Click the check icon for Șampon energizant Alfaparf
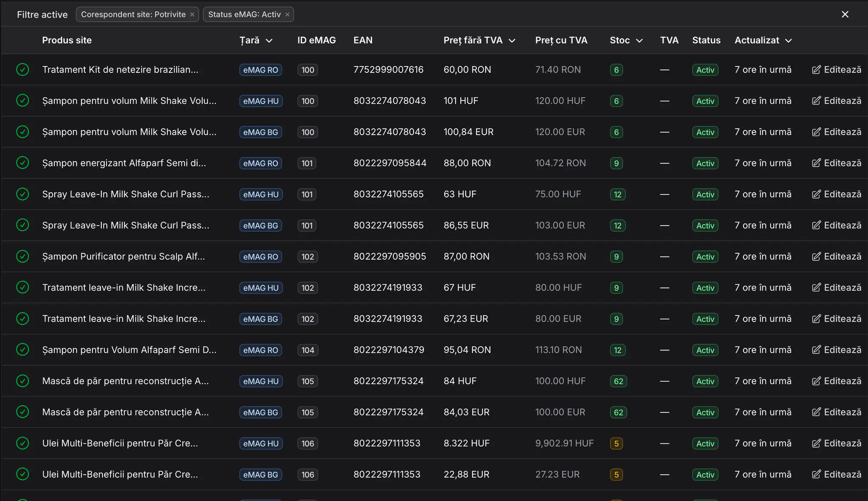868x501 pixels. (22, 163)
